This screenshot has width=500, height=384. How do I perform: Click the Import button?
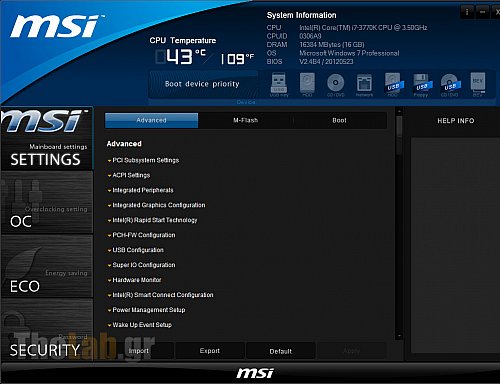click(139, 351)
